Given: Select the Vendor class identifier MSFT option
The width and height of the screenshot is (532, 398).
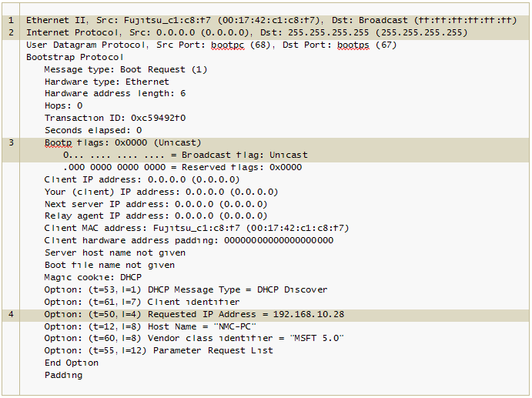Looking at the screenshot, I should coord(194,338).
